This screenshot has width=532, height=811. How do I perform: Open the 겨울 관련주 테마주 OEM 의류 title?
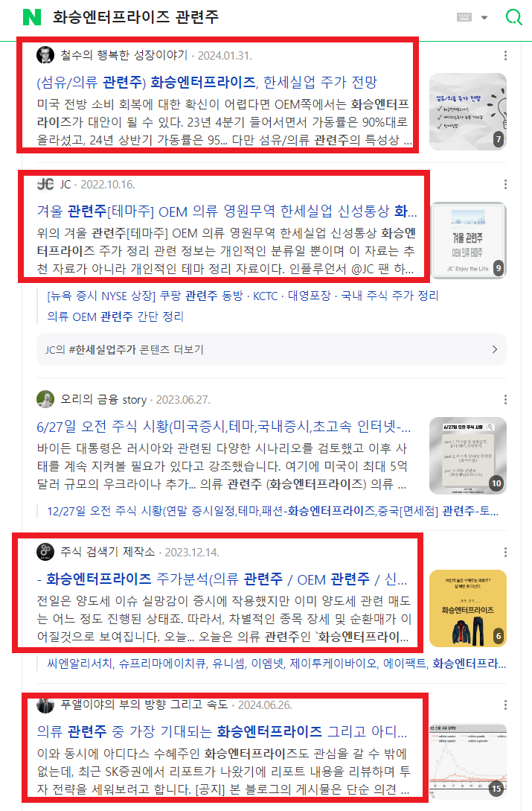[x=226, y=211]
